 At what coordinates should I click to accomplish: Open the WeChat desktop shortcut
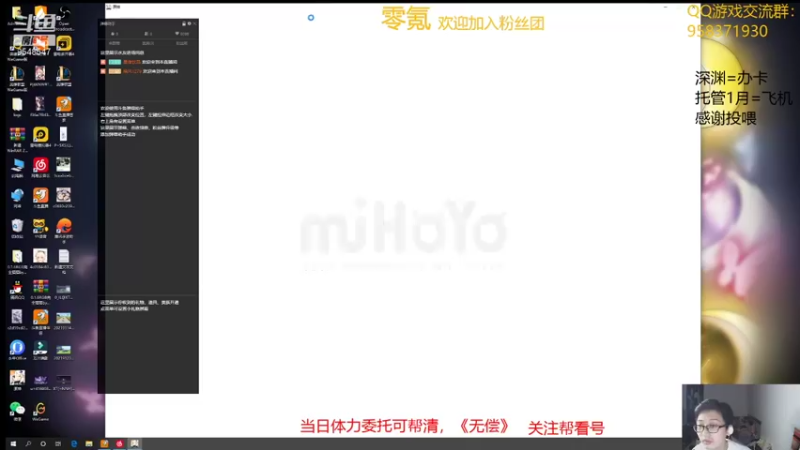pyautogui.click(x=17, y=411)
